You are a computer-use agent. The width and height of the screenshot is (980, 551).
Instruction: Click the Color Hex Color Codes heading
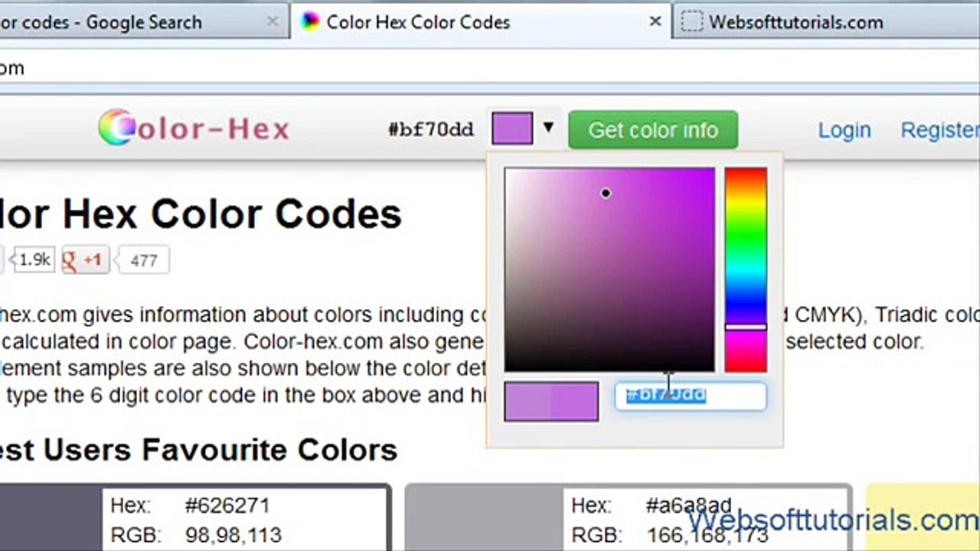pyautogui.click(x=201, y=214)
